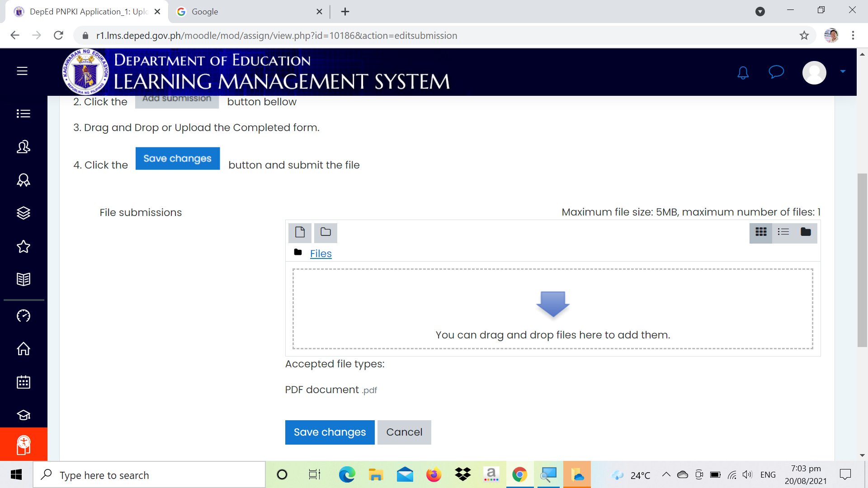Switch to tree view of files

tap(806, 232)
